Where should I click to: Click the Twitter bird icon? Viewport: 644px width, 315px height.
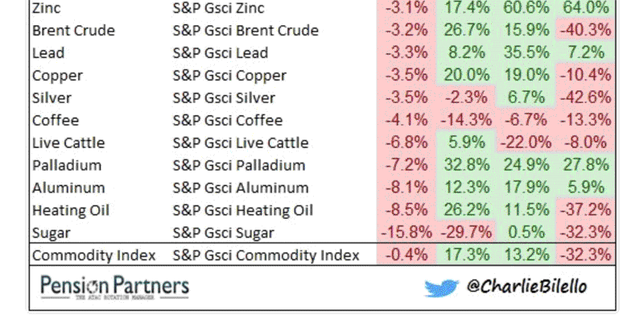[x=441, y=288]
